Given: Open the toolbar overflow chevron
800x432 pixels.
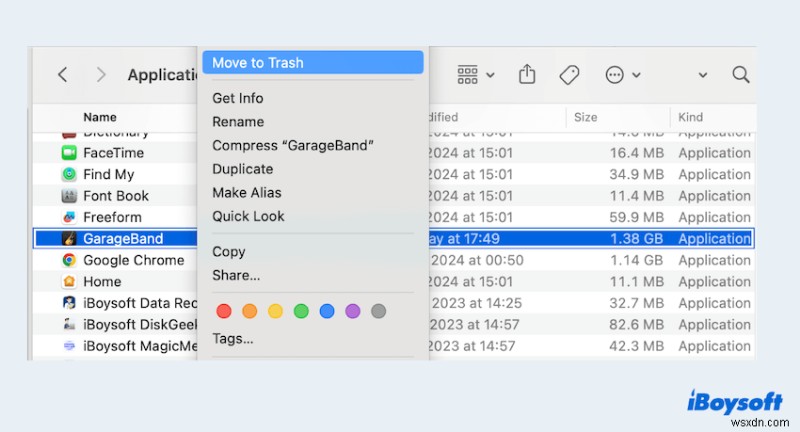Looking at the screenshot, I should 703,75.
